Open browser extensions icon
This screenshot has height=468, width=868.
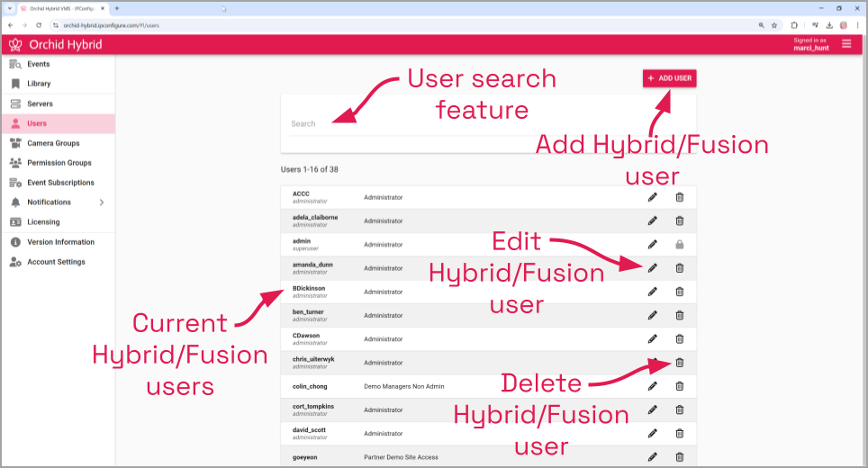[794, 25]
